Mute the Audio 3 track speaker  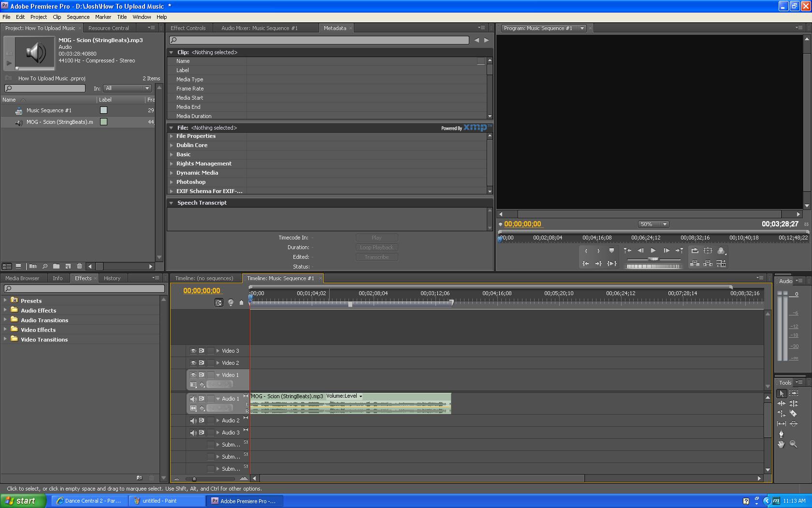pos(193,433)
